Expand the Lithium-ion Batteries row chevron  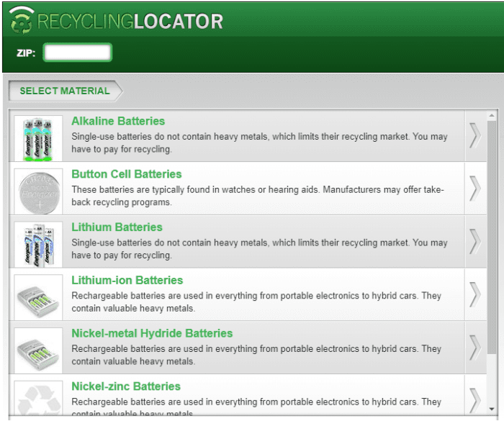pyautogui.click(x=475, y=295)
